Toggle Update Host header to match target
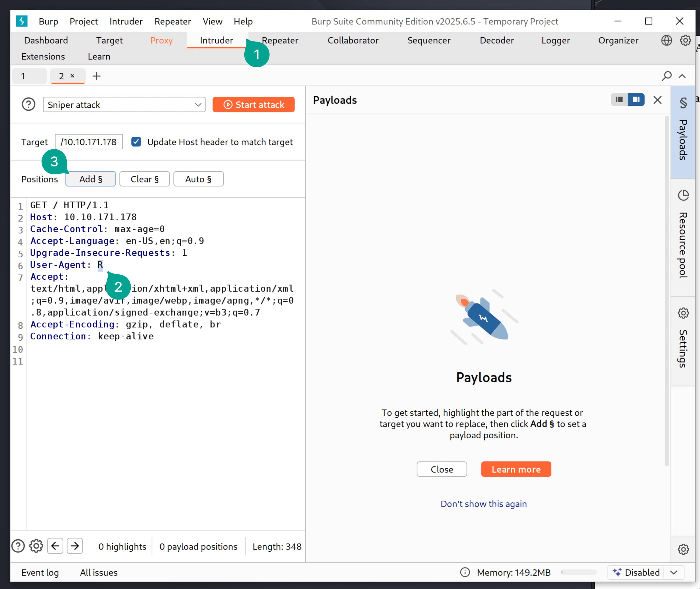 click(x=136, y=142)
